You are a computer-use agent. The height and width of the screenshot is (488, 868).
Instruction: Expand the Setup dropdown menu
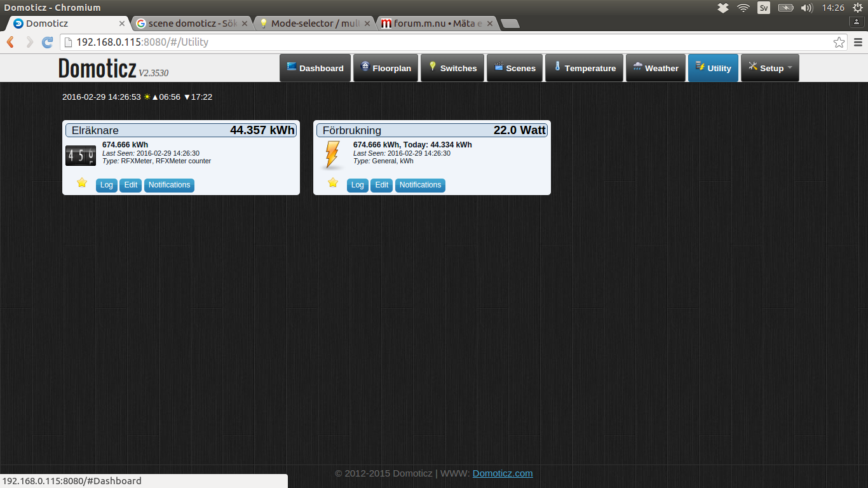pos(770,68)
